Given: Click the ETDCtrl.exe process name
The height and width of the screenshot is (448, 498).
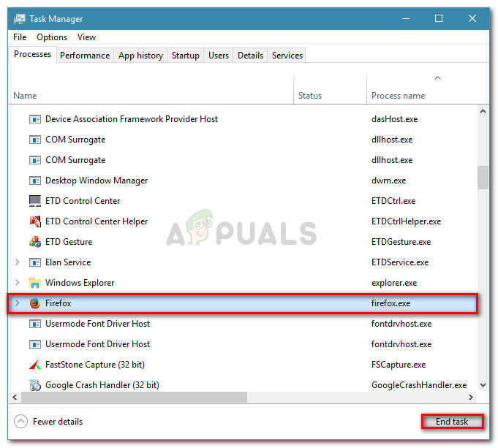Looking at the screenshot, I should (x=393, y=201).
